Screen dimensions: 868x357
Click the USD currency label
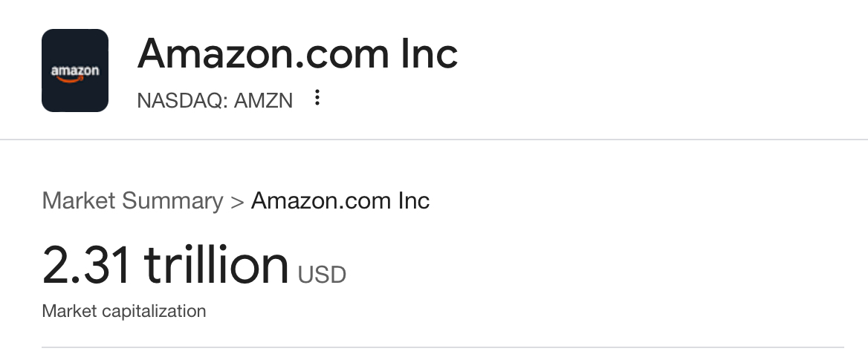pyautogui.click(x=322, y=275)
